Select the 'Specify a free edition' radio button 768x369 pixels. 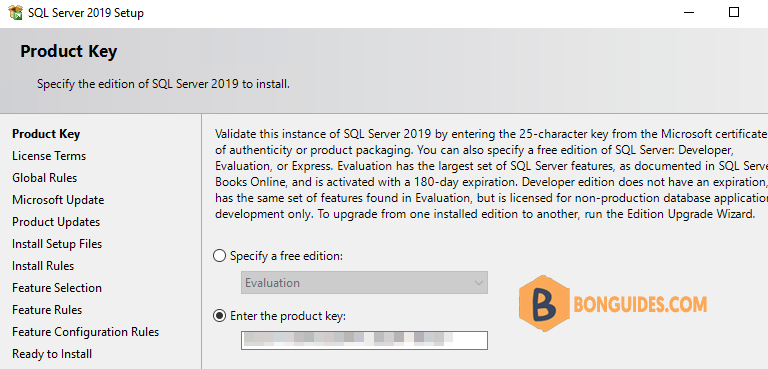[219, 256]
